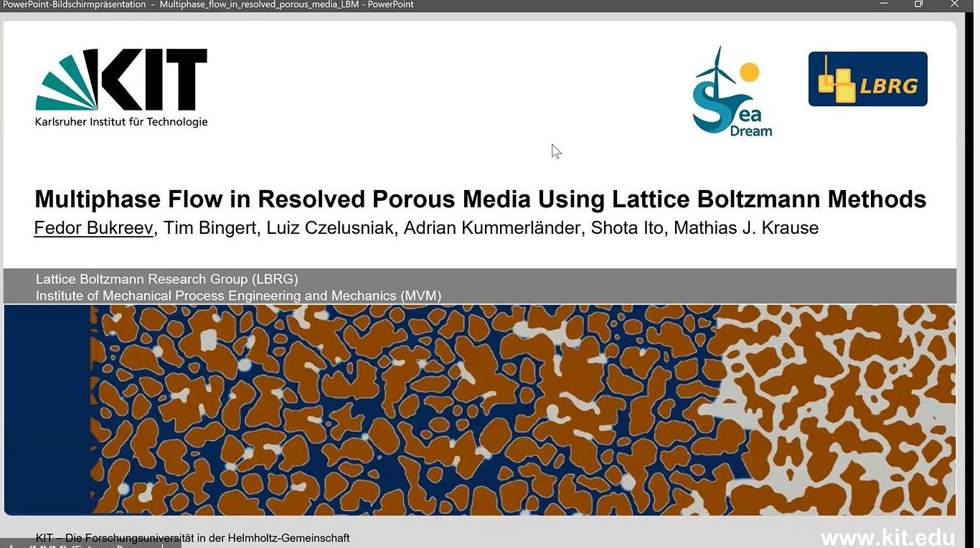
Task: Minimize the PowerPoint slideshow window
Action: point(882,4)
